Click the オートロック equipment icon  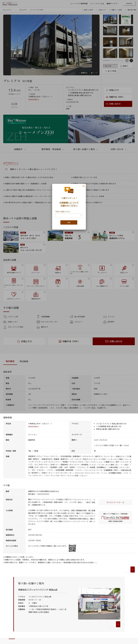pyautogui.click(x=102, y=270)
